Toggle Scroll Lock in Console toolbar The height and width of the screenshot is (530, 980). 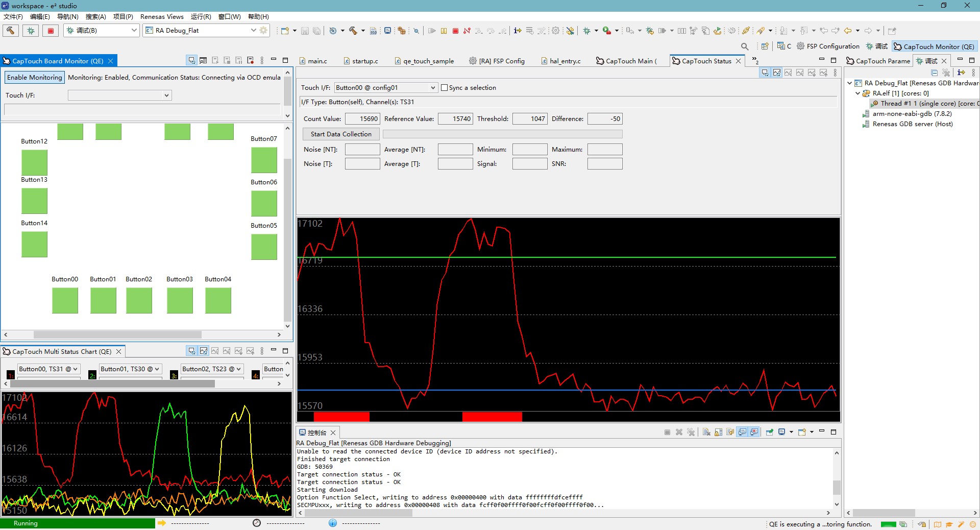718,432
